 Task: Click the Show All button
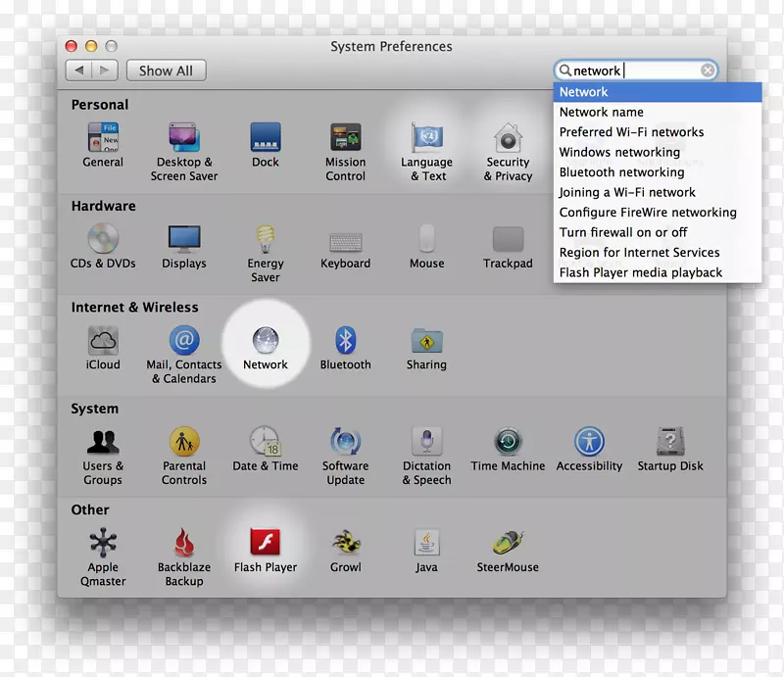(x=166, y=70)
